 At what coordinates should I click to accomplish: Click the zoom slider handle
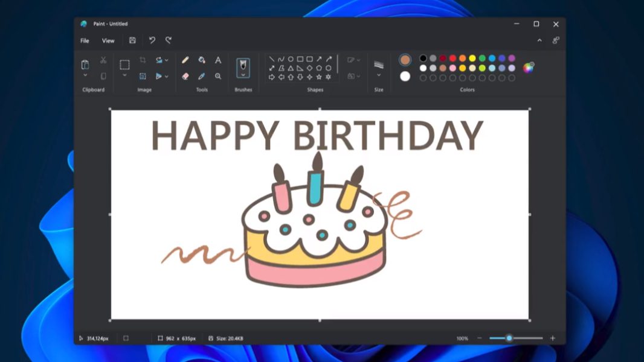pos(509,338)
